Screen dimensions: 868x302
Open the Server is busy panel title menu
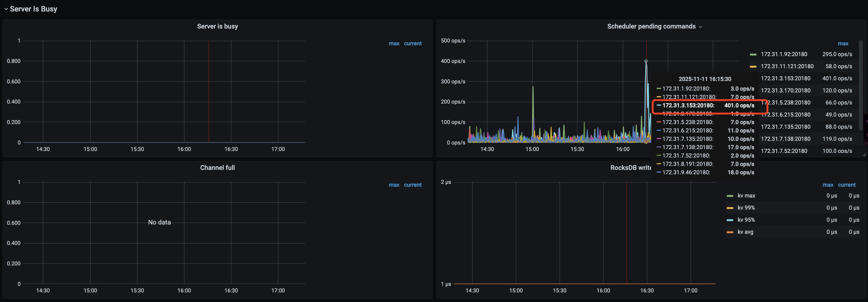tap(217, 26)
